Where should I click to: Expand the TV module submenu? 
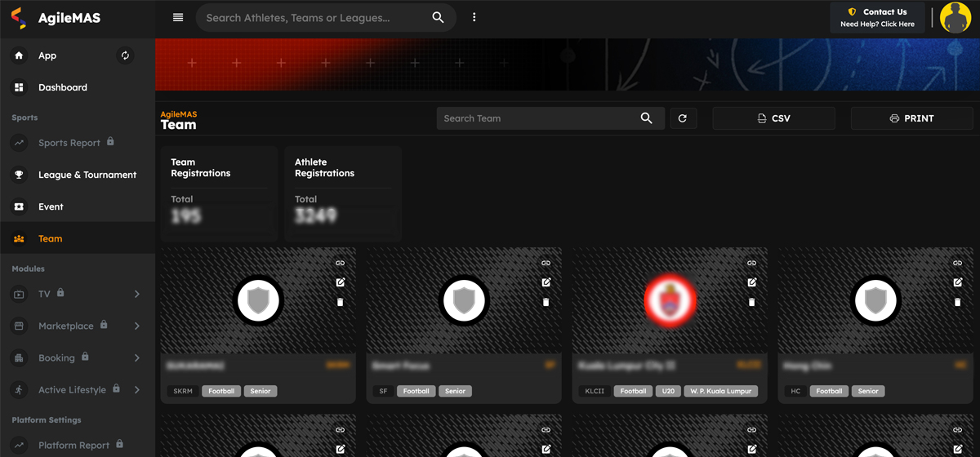tap(136, 294)
